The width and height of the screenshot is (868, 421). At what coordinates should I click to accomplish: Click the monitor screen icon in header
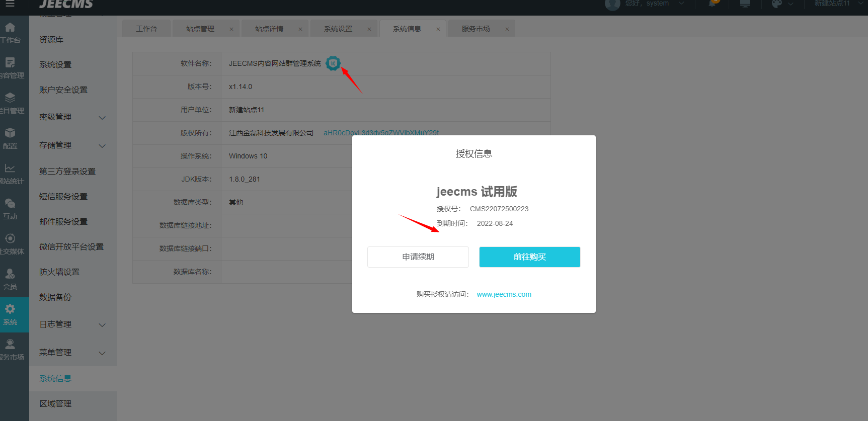[745, 3]
